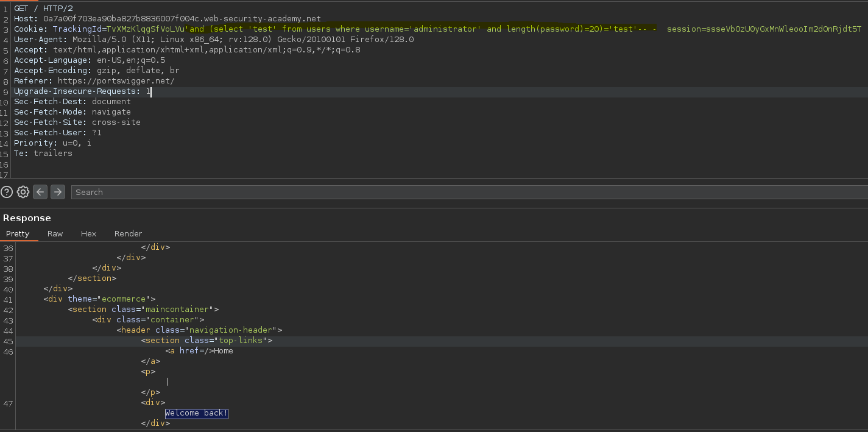This screenshot has height=432, width=868.
Task: Click the Accept-Encoding header line
Action: [x=97, y=71]
